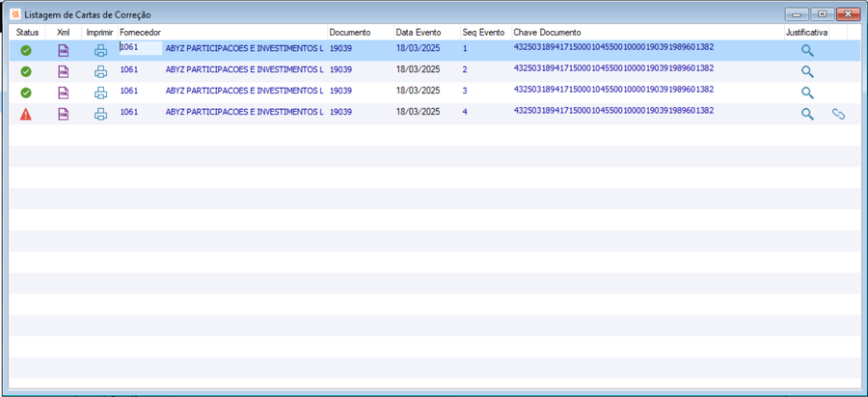Select fornecedor code 1061 in Seq Evento 3 row
The image size is (868, 397).
click(x=129, y=91)
